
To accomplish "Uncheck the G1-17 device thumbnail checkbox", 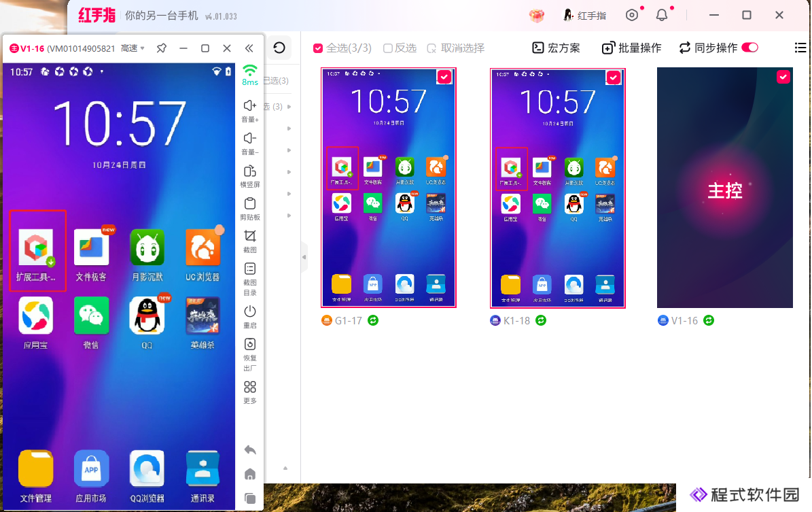I will tap(444, 78).
